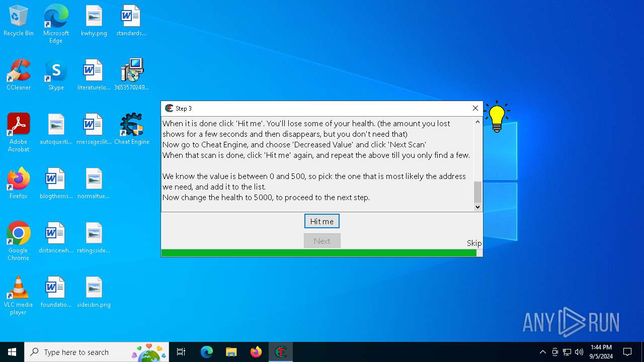This screenshot has height=362, width=644.
Task: Click the disabled Next button
Action: (322, 241)
